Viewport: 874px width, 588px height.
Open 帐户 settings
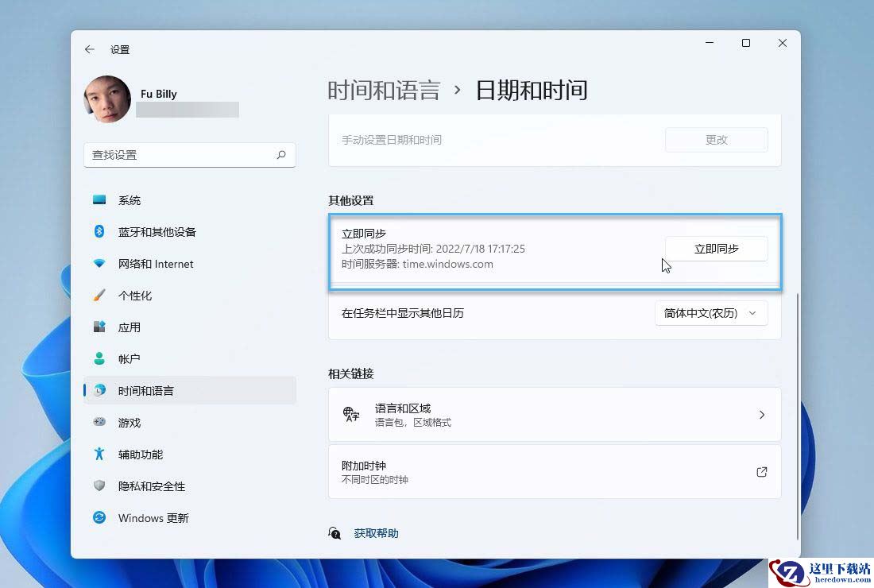(x=190, y=359)
